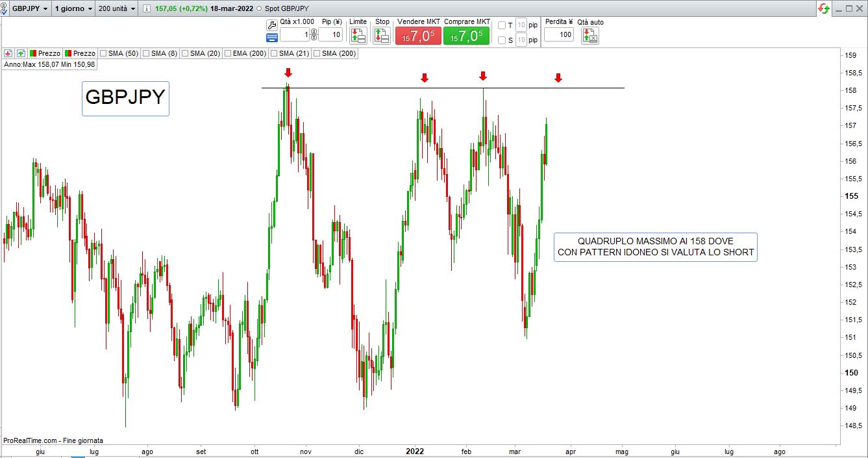Enable the T target checkbox
The height and width of the screenshot is (458, 868).
[501, 25]
